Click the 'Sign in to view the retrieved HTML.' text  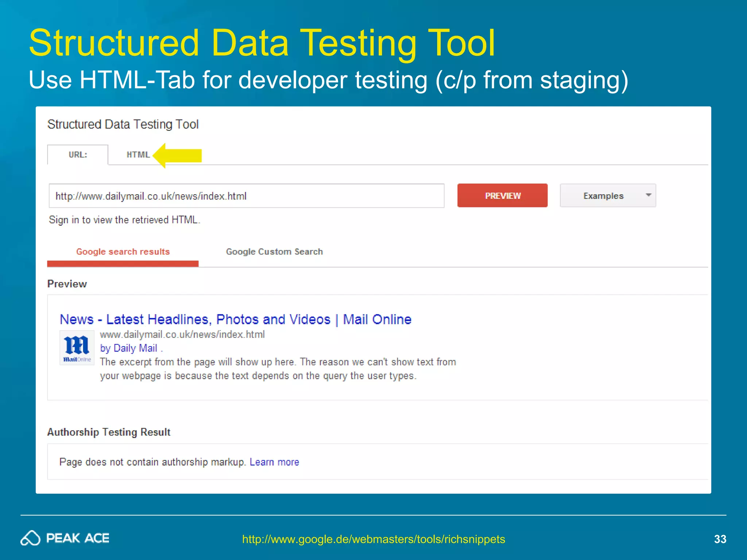[x=125, y=220]
